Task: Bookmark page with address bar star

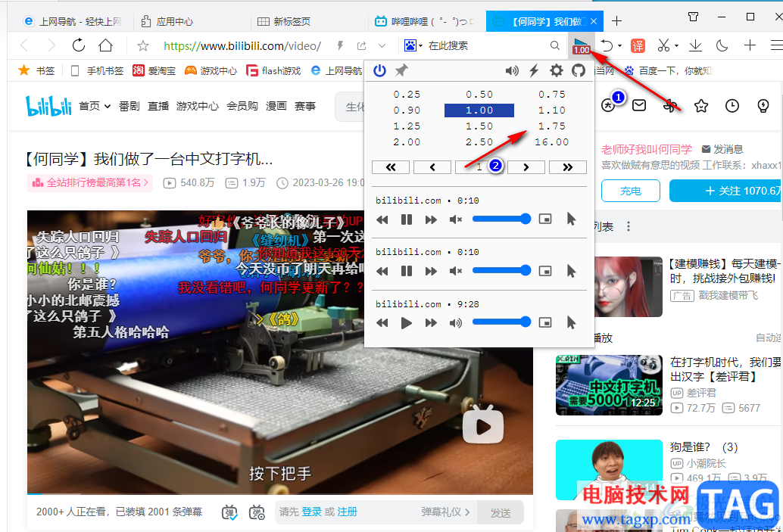Action: click(x=143, y=46)
